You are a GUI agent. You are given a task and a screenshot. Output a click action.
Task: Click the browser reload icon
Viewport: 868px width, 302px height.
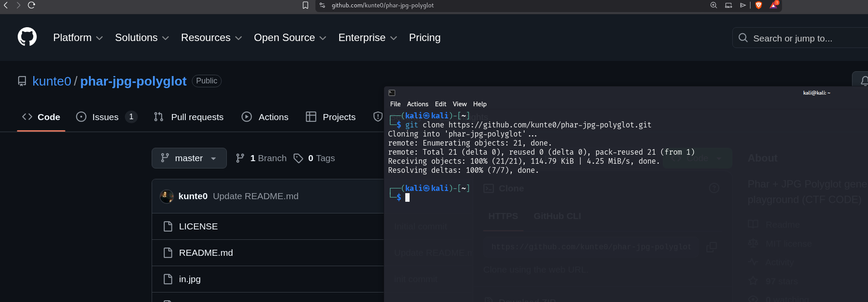(x=32, y=5)
